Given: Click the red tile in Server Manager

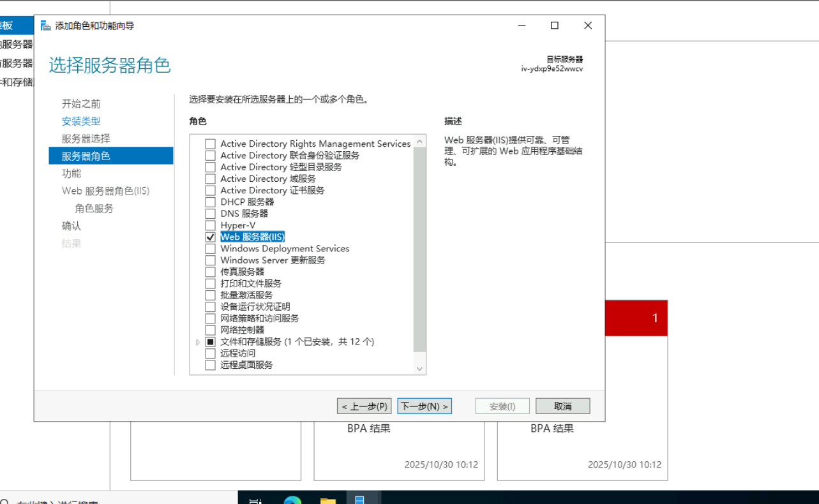Looking at the screenshot, I should click(636, 318).
